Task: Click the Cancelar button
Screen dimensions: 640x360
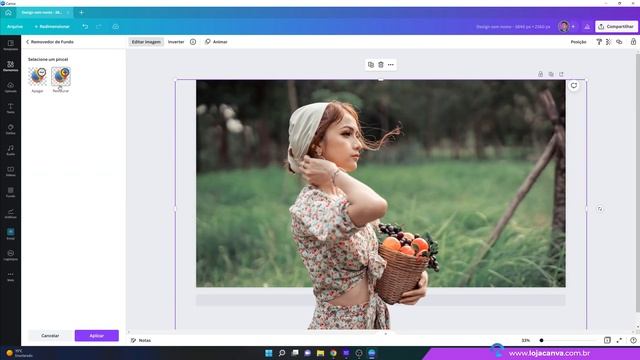Action: point(50,336)
